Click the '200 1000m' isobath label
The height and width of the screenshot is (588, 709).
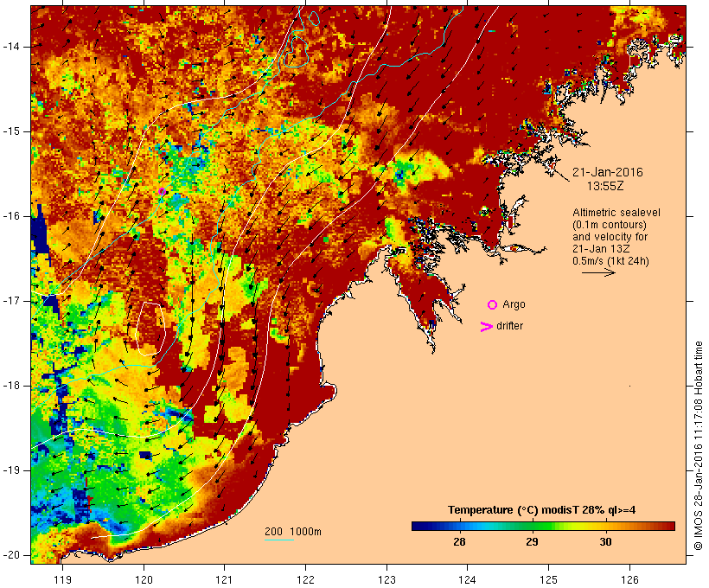293,532
